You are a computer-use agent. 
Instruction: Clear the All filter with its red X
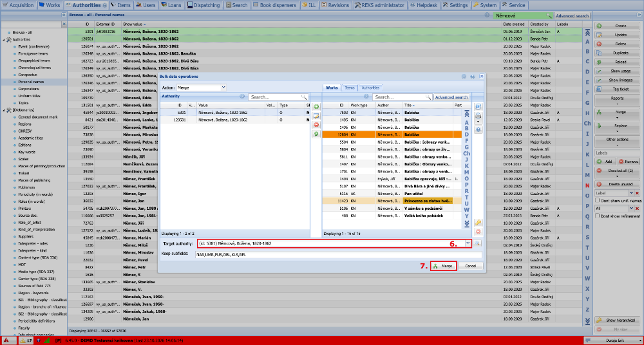(637, 209)
